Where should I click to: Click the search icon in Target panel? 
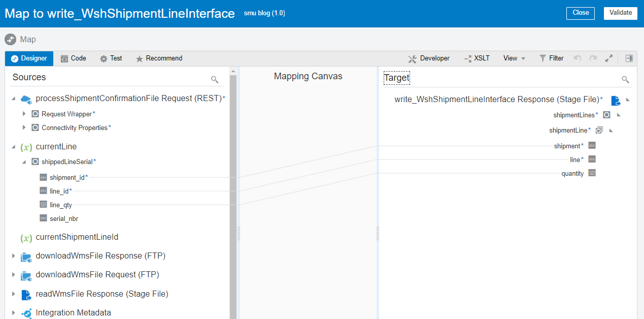click(625, 79)
